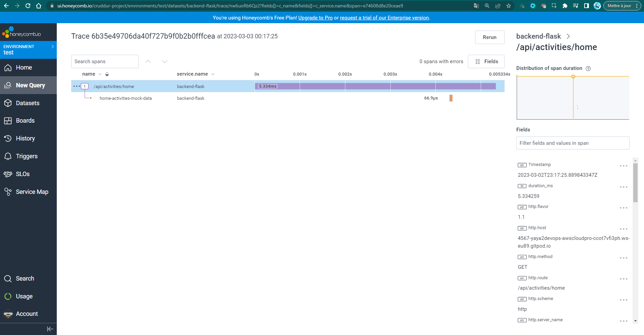644x335 pixels.
Task: Click the Upgrade to Pro link
Action: point(315,18)
